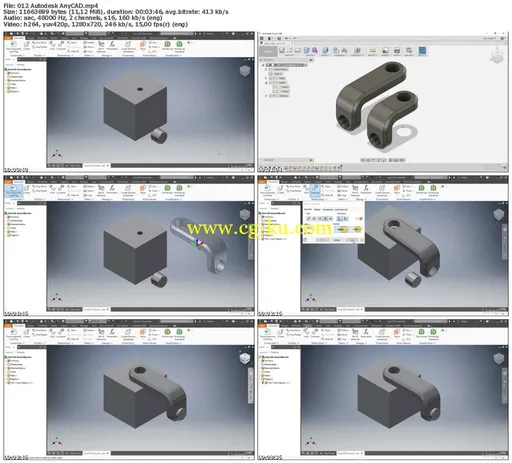Image resolution: width=512 pixels, height=463 pixels.
Task: Click Free Move in the first Inventor frame
Action: (x=39, y=43)
